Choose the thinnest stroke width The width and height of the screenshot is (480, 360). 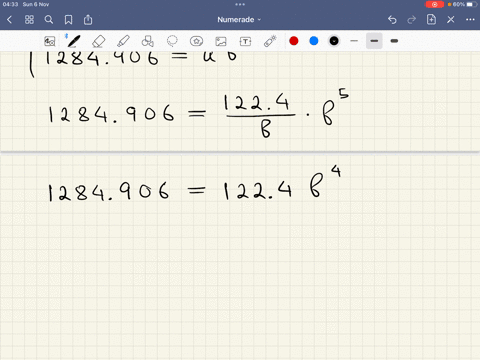click(354, 41)
